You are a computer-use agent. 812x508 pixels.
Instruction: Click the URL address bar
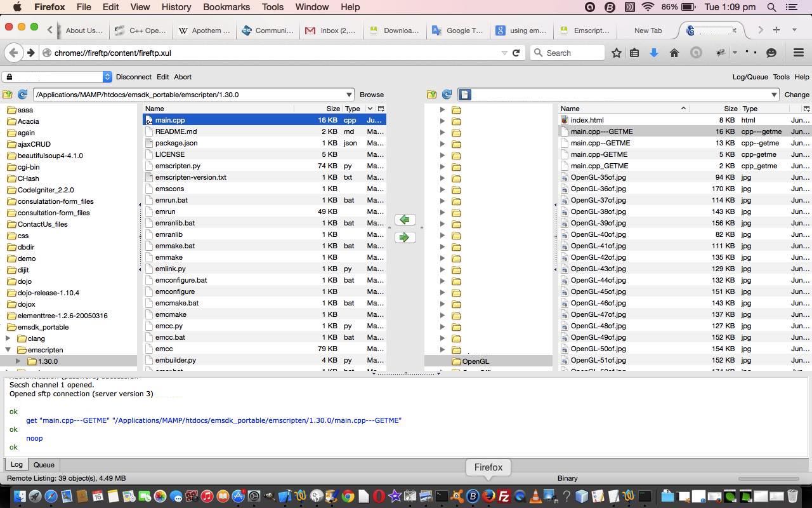coord(273,53)
